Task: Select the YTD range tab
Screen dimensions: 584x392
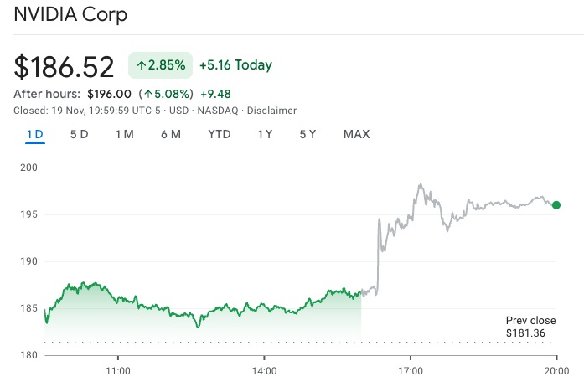Action: tap(220, 134)
